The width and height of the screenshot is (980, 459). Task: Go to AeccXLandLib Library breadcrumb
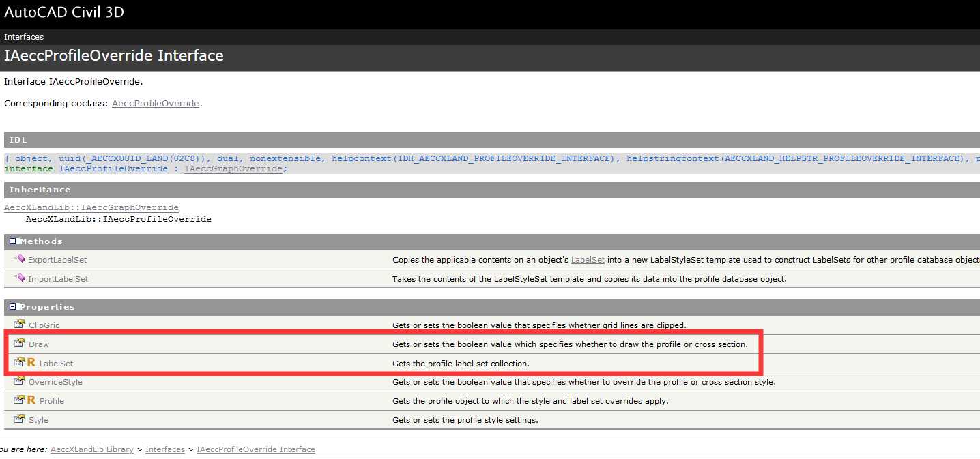(x=92, y=449)
